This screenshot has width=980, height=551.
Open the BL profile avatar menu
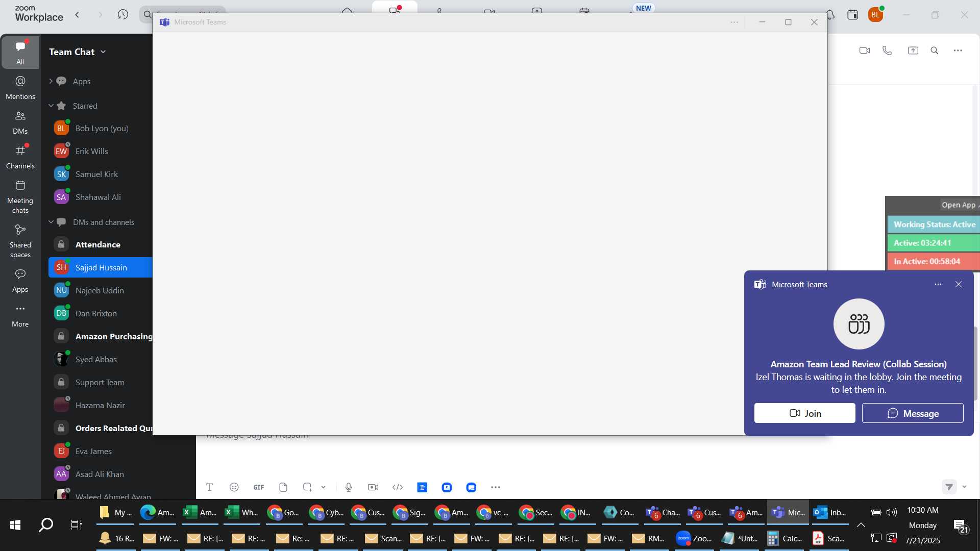coord(876,15)
